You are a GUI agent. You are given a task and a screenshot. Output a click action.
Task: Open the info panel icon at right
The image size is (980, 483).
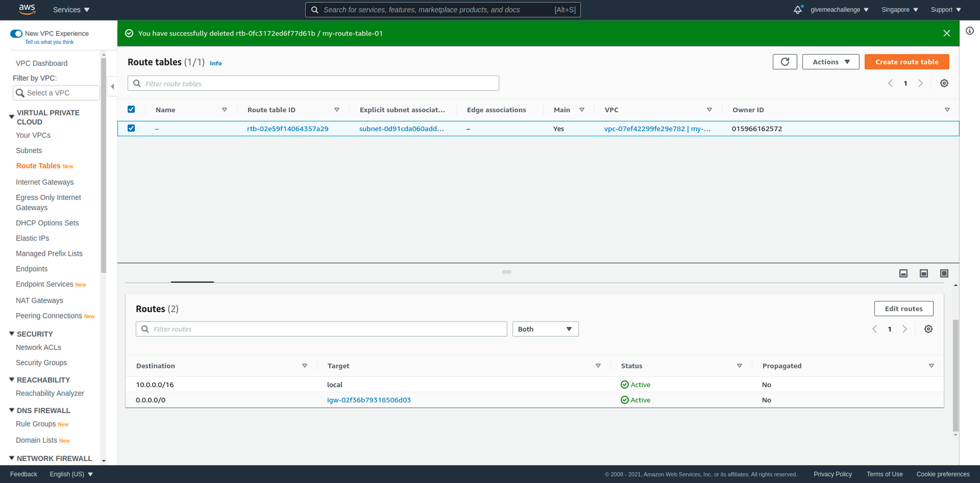point(969,31)
